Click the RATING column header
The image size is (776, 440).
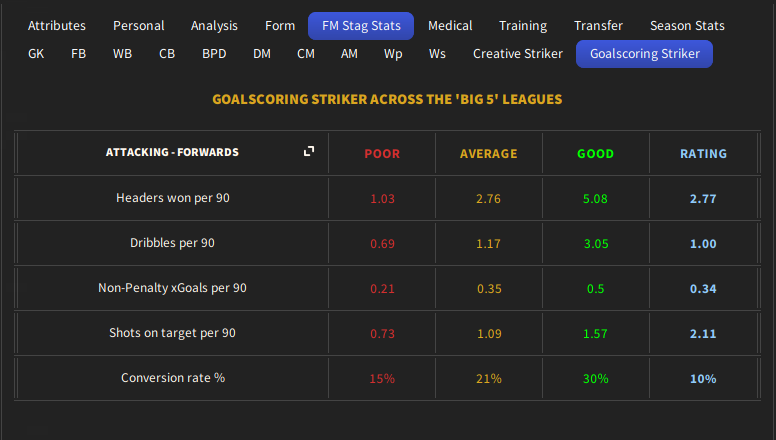703,154
